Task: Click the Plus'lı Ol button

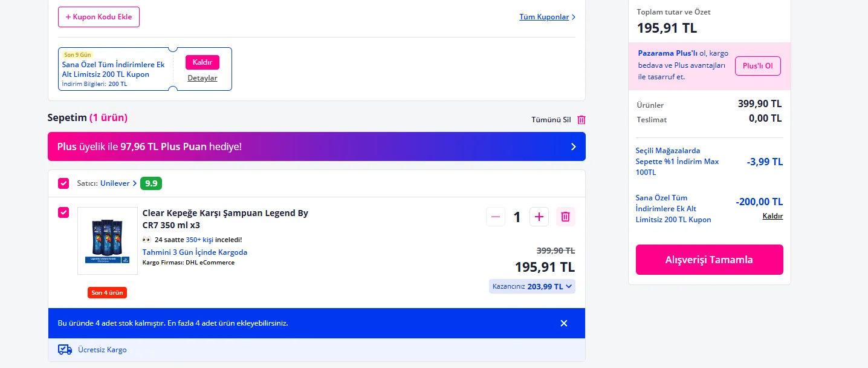Action: [x=758, y=66]
